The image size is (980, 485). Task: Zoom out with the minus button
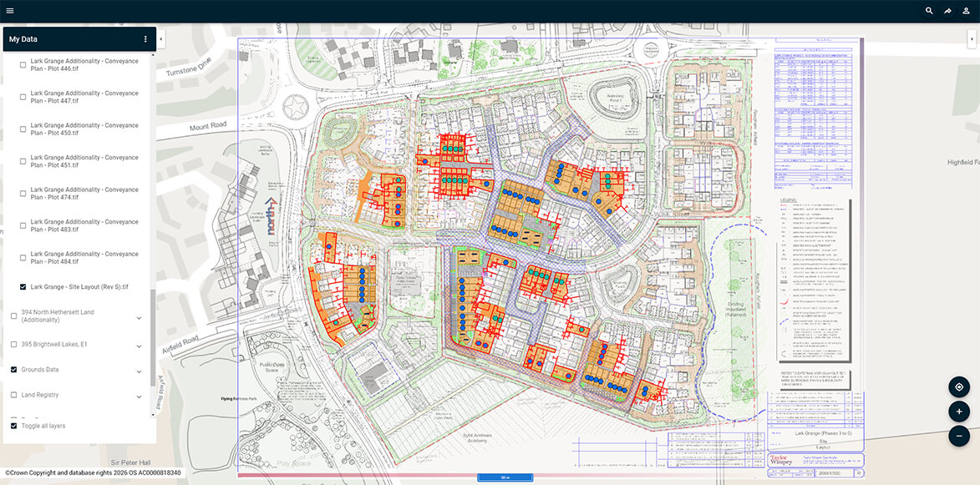pos(959,436)
